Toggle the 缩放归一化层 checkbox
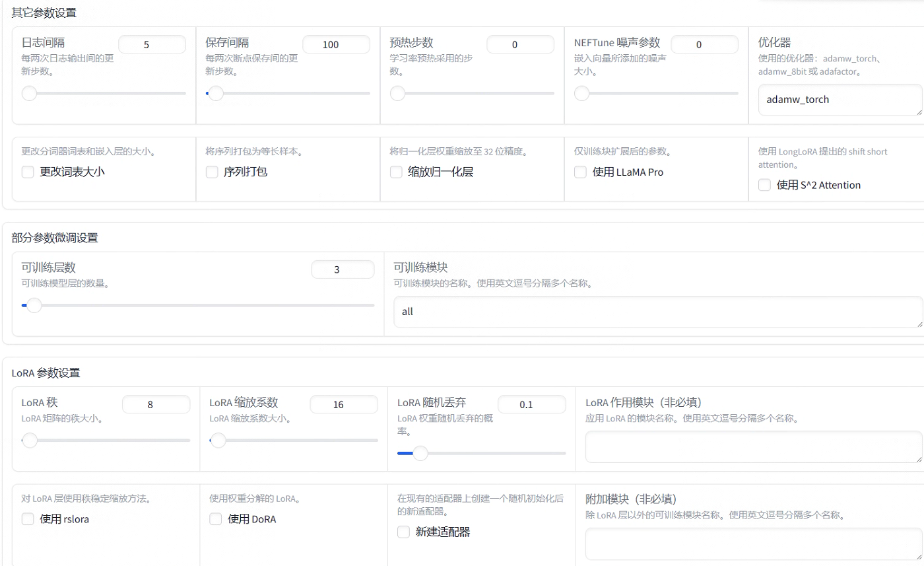The image size is (924, 566). coord(396,172)
